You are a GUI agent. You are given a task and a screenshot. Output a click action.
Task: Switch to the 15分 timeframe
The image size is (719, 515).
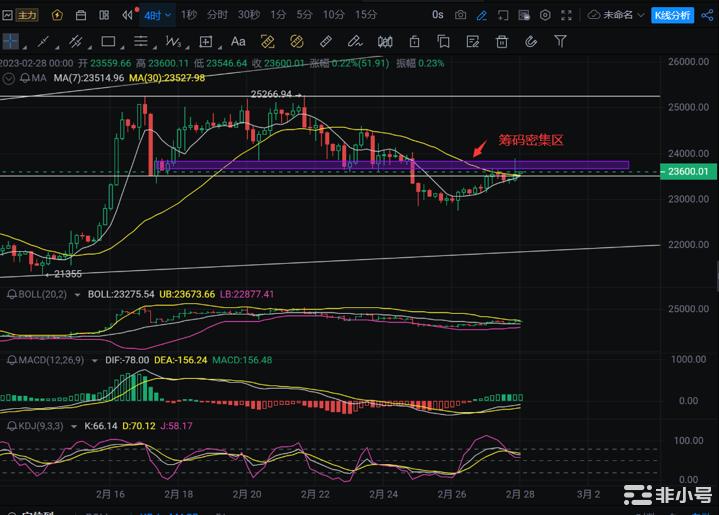366,15
